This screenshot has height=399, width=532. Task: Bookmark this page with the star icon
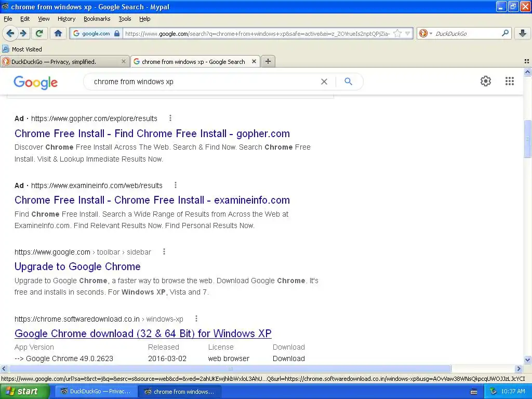click(x=397, y=33)
